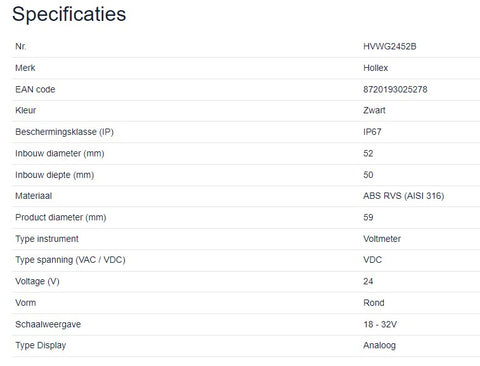Click the Schaalweergave value 18 - 32V

[x=380, y=324]
